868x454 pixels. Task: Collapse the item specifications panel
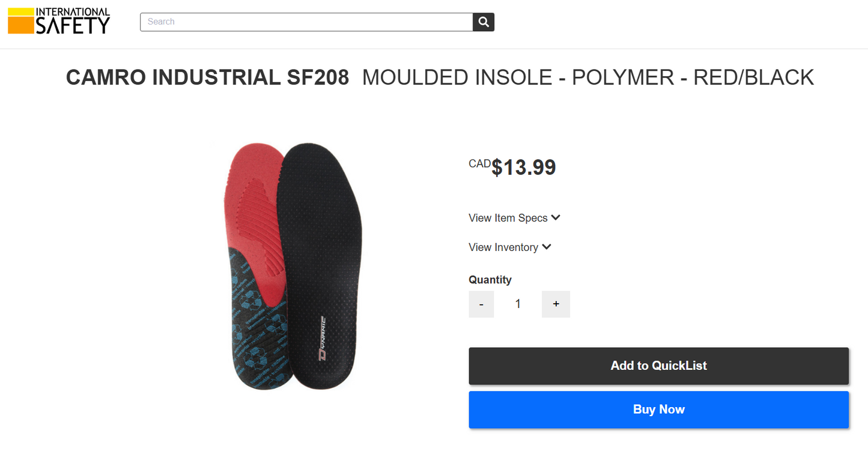[514, 217]
